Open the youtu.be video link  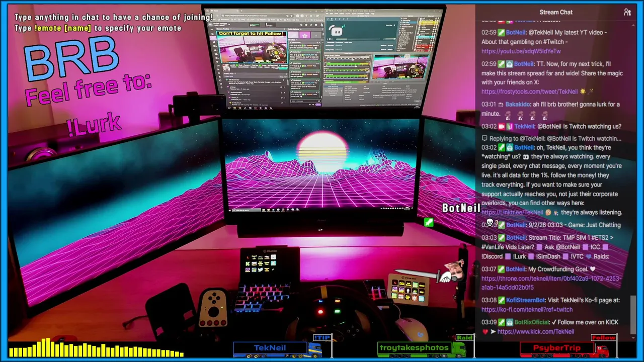(521, 51)
